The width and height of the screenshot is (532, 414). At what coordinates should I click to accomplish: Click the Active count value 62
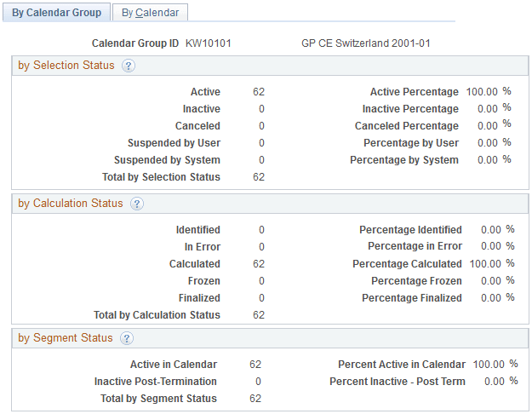click(x=259, y=92)
